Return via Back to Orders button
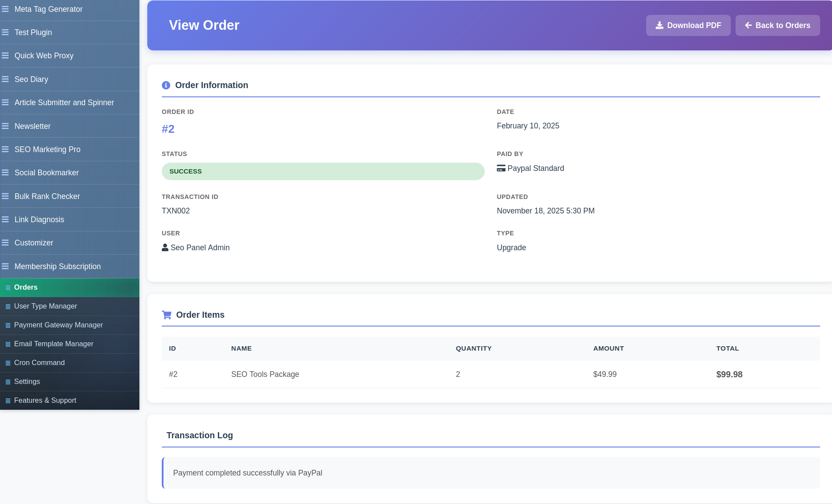The height and width of the screenshot is (504, 832). pos(777,25)
